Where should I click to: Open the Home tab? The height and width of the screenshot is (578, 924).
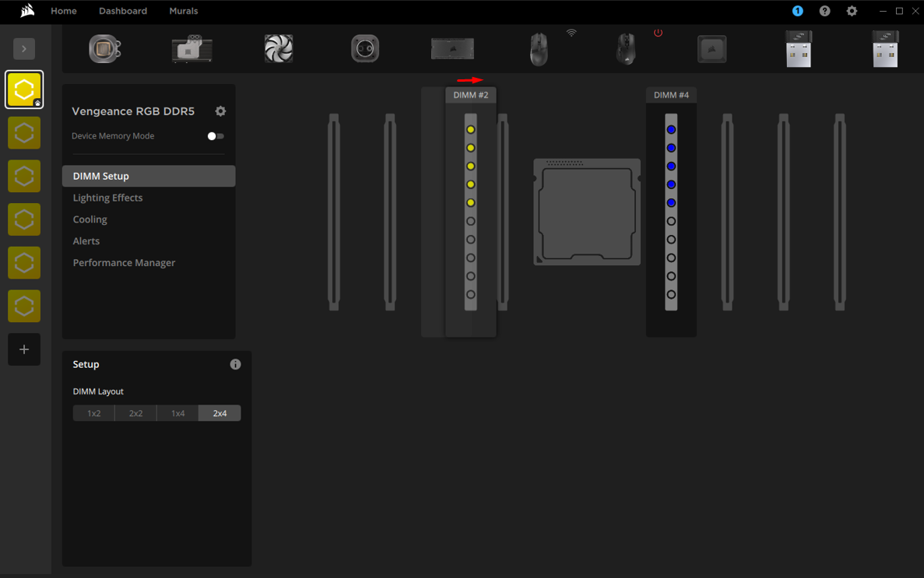(x=64, y=11)
